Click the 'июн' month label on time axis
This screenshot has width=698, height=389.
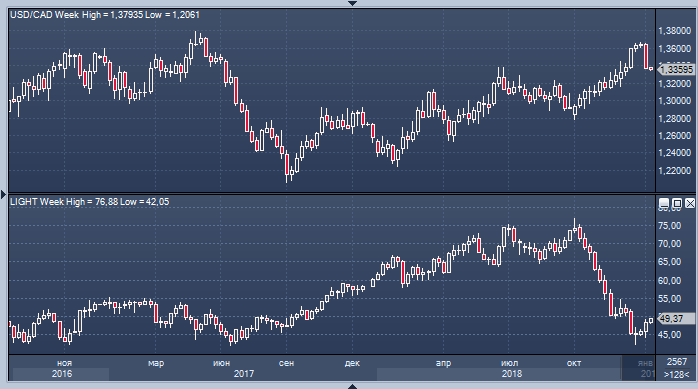pos(221,363)
